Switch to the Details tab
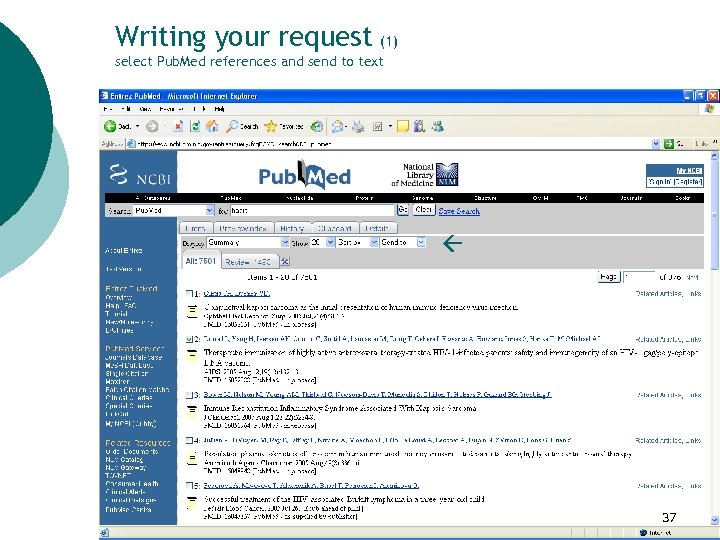720x540 pixels. coord(377,228)
